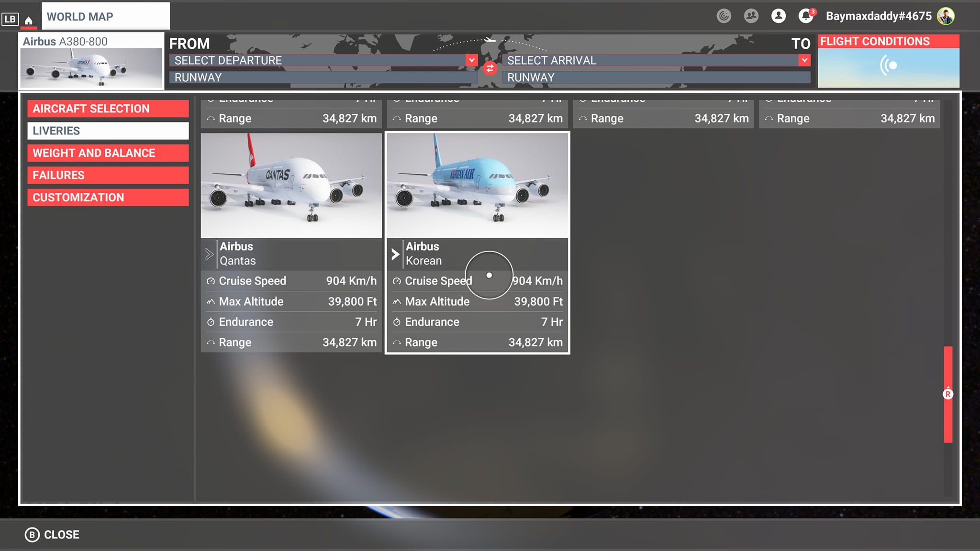Click Korean Range 34,827 km value
Image resolution: width=980 pixels, height=551 pixels.
pyautogui.click(x=535, y=342)
